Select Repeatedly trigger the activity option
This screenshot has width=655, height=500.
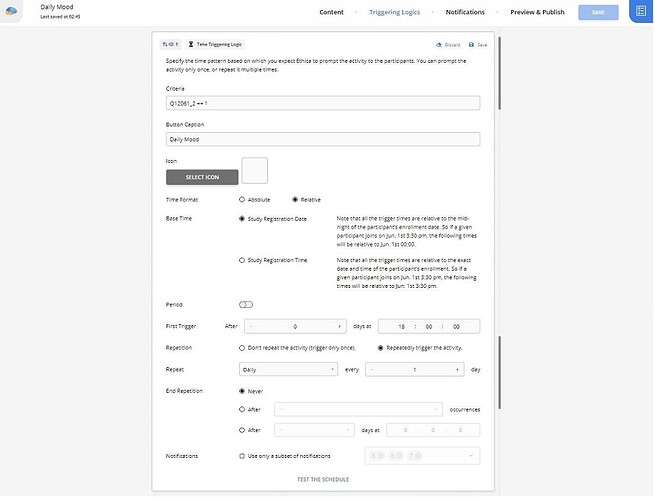pyautogui.click(x=380, y=348)
